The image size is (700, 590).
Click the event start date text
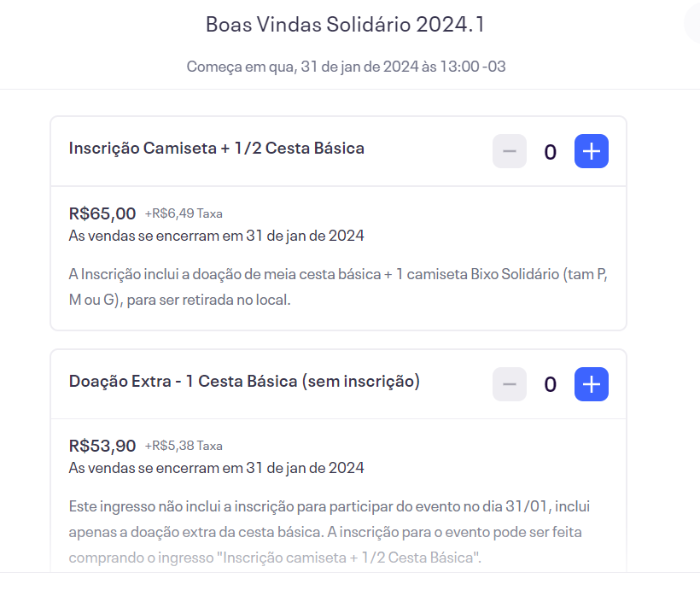coord(346,67)
